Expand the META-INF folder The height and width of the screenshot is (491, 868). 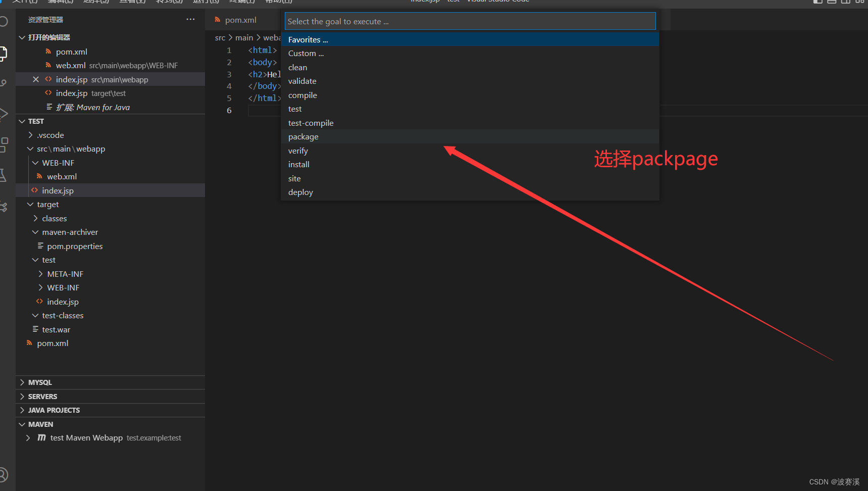40,274
